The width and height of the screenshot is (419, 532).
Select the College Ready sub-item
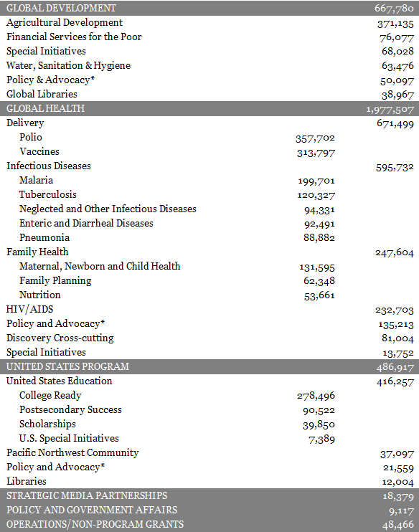point(50,396)
